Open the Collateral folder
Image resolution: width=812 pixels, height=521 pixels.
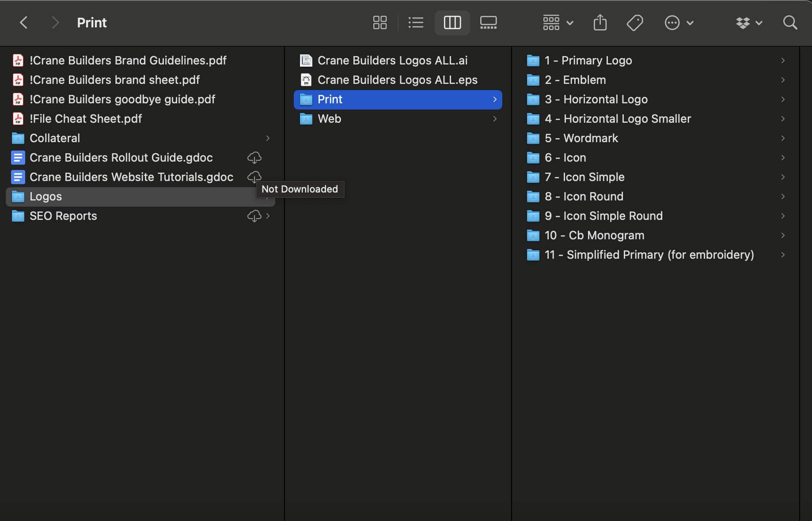140,138
